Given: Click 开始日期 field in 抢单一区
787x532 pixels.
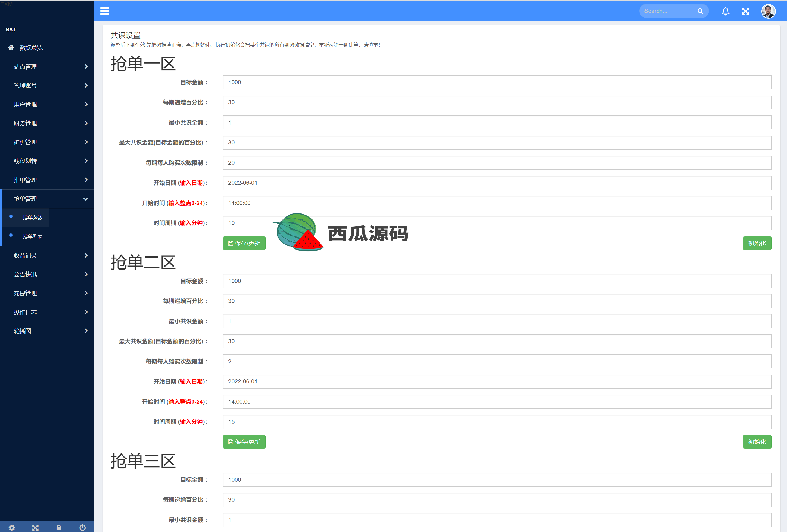Looking at the screenshot, I should pos(497,183).
